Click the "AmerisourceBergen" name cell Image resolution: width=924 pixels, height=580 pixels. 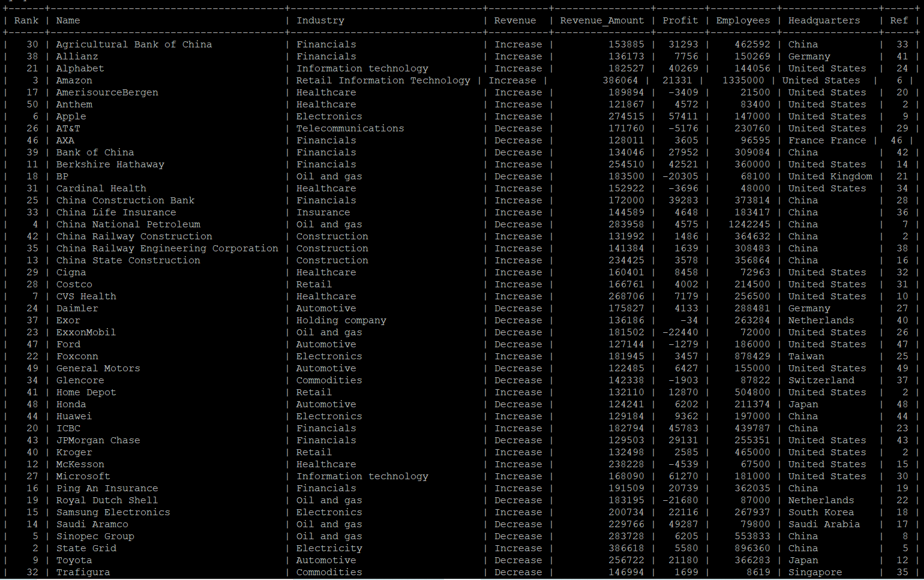coord(107,92)
